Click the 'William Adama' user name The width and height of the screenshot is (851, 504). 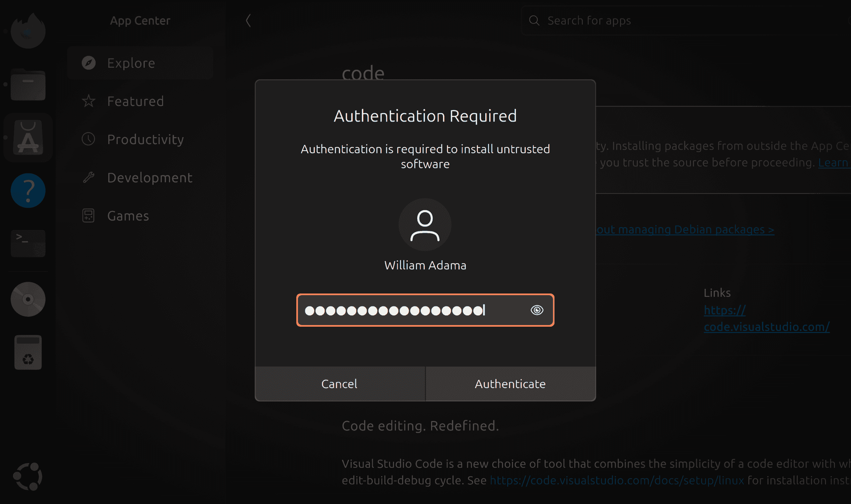point(425,265)
